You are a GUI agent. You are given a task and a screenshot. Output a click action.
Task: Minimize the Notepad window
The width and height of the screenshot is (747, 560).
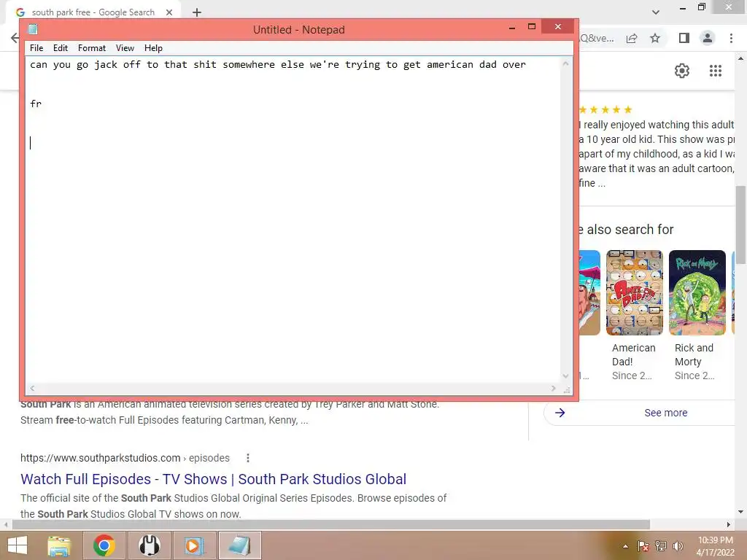click(x=512, y=28)
